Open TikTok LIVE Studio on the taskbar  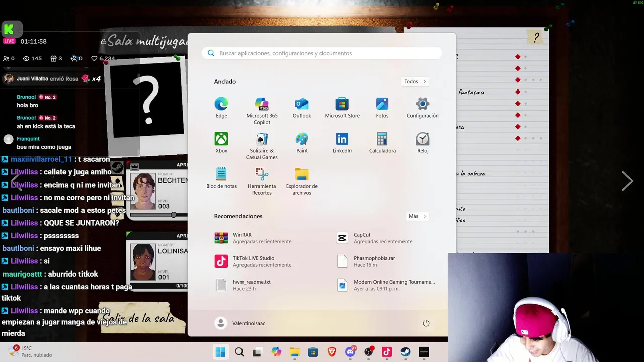[387, 352]
